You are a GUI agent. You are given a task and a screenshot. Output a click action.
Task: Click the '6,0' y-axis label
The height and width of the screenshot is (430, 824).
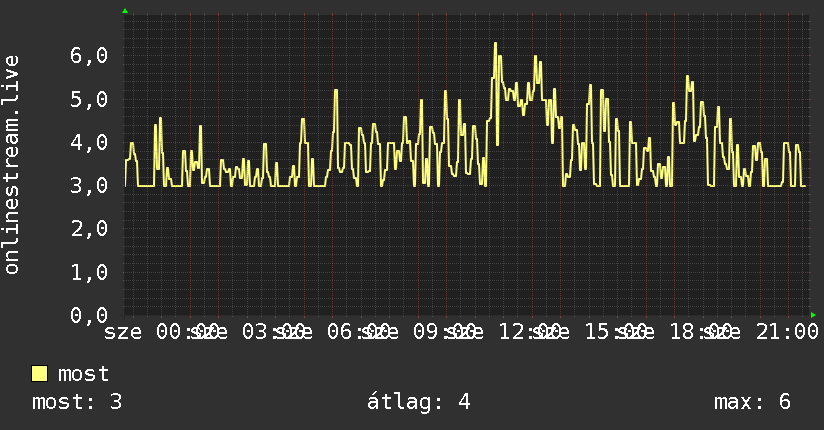tap(89, 55)
